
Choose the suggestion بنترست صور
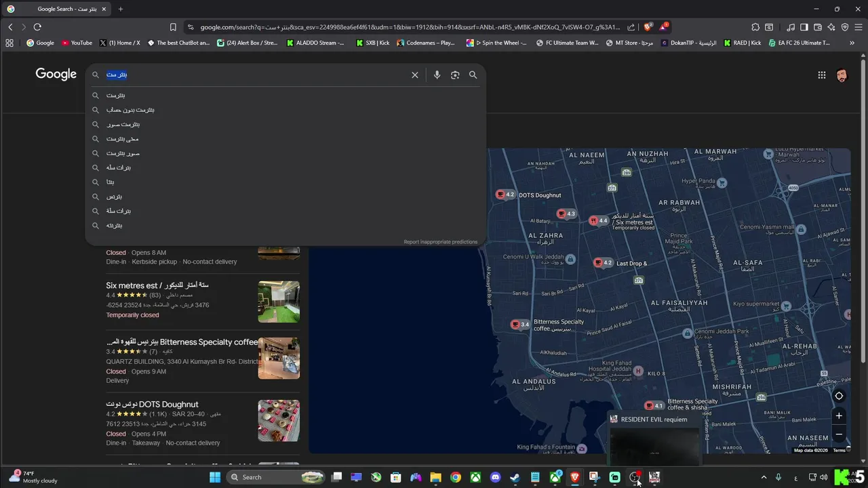285,125
